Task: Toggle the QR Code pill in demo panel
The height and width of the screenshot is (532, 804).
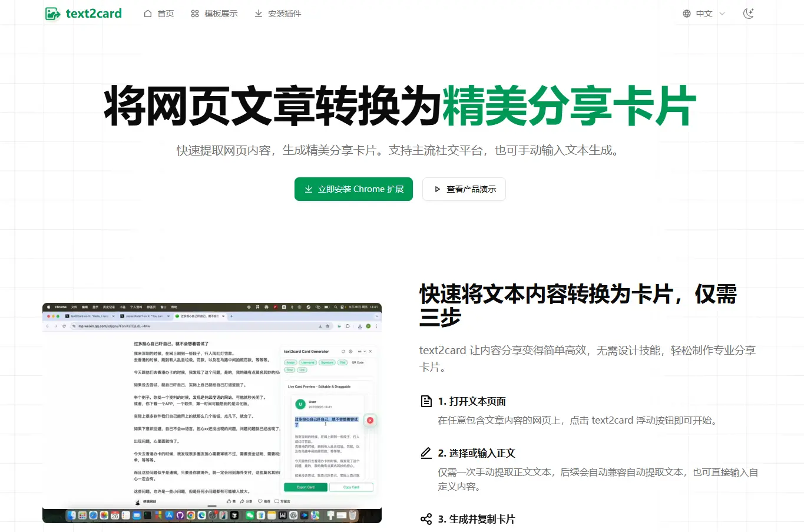Action: (x=358, y=362)
